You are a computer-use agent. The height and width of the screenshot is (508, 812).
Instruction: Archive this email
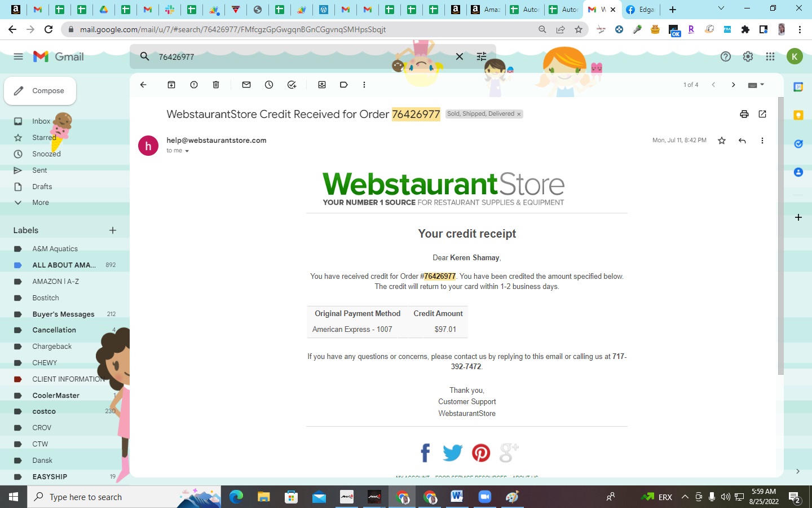(171, 85)
